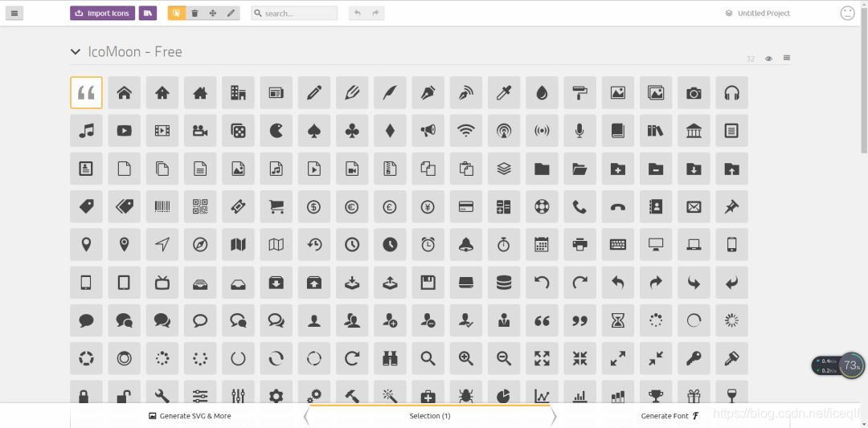Select the key icon
The width and height of the screenshot is (868, 428).
(694, 358)
